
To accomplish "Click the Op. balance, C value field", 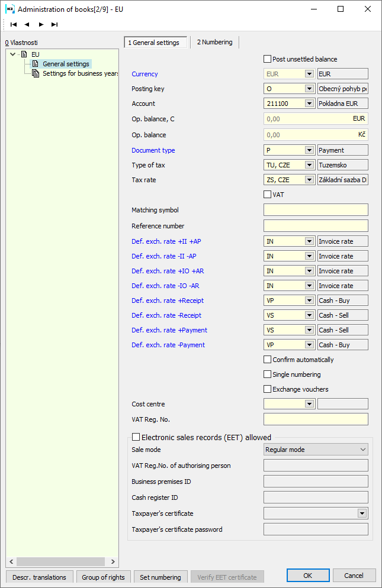I will pyautogui.click(x=316, y=119).
